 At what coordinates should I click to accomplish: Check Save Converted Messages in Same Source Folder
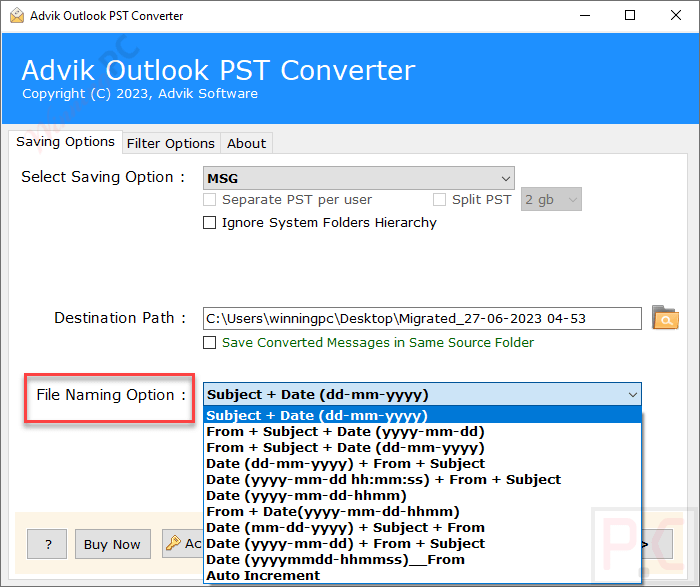tap(209, 342)
